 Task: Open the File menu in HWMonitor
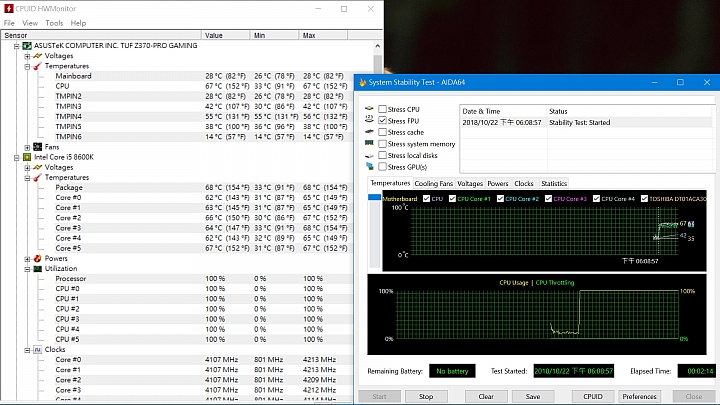[x=9, y=23]
